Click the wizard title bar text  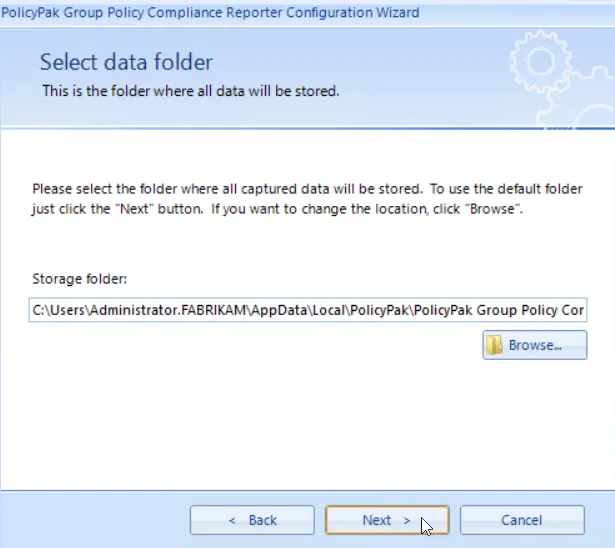pos(210,13)
